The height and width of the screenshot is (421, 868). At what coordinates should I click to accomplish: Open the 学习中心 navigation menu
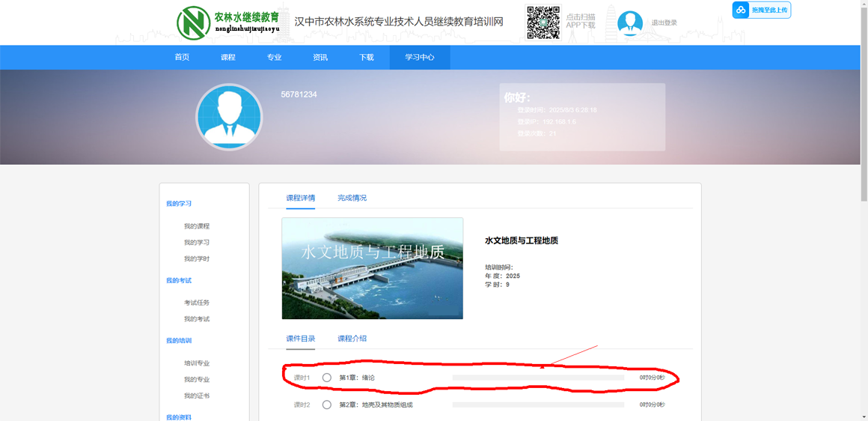click(419, 58)
